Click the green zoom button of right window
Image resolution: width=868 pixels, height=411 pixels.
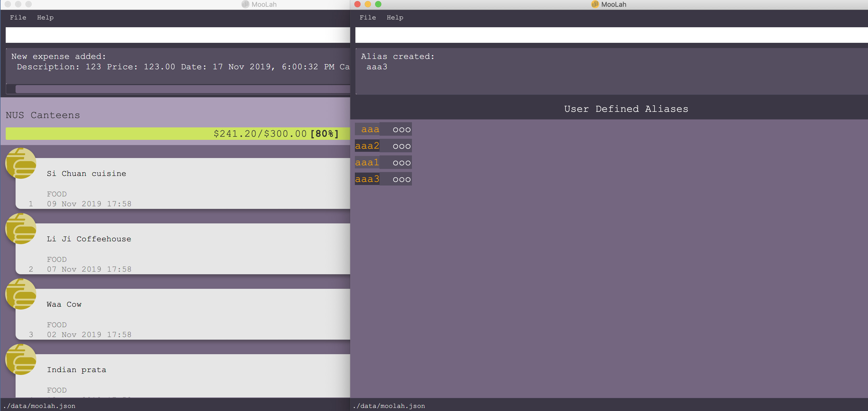[x=378, y=4]
